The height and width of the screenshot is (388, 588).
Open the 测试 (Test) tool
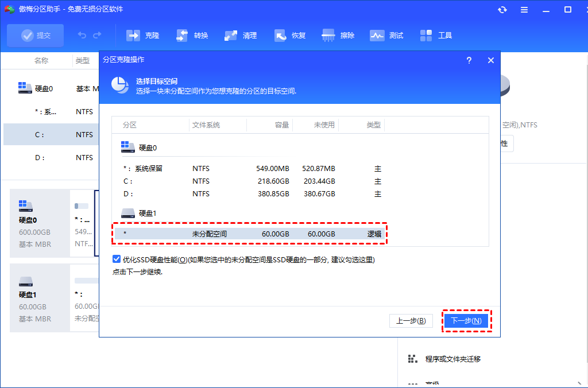pyautogui.click(x=386, y=35)
